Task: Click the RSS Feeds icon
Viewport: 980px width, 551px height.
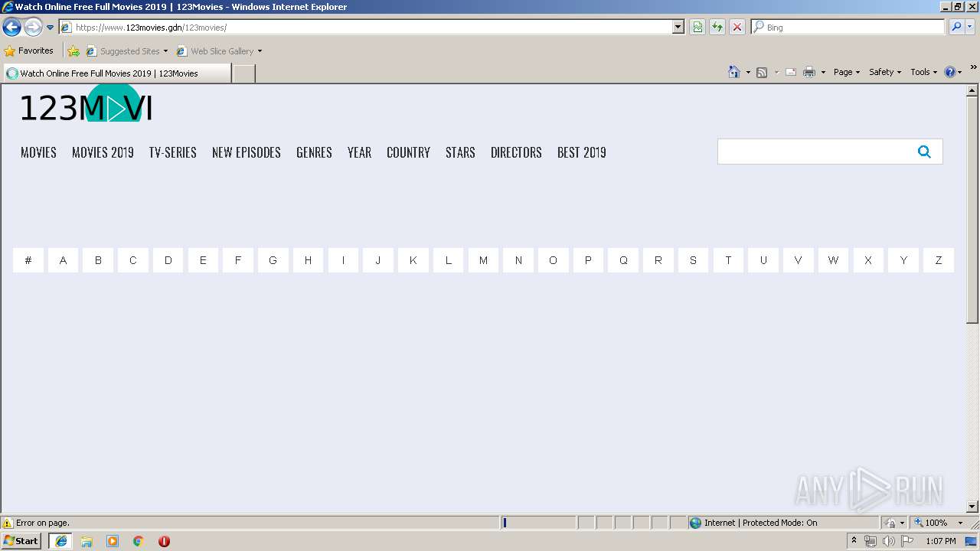Action: click(x=762, y=72)
